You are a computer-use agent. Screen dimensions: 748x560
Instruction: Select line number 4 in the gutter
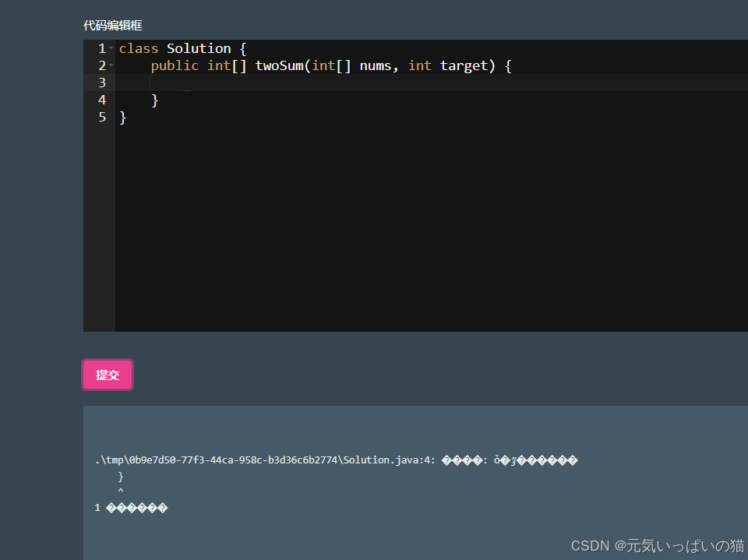[102, 100]
